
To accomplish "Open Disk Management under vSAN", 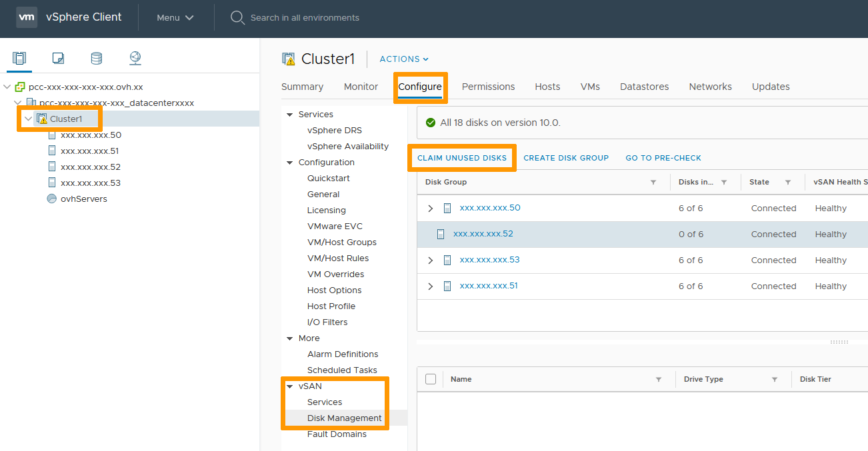I will tap(344, 418).
